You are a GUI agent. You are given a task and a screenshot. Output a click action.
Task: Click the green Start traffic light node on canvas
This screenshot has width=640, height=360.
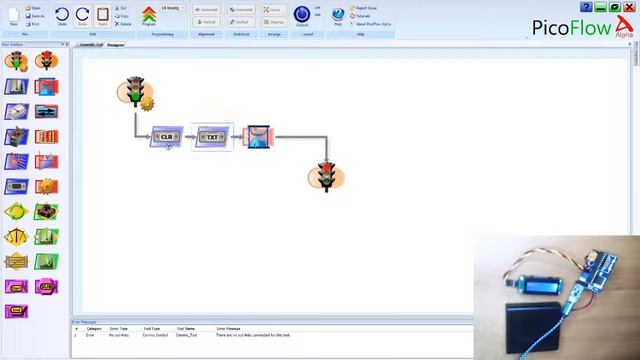(x=136, y=93)
